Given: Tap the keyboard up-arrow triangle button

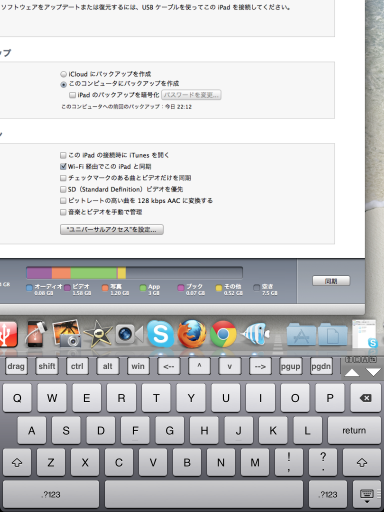Looking at the screenshot, I should tap(352, 372).
